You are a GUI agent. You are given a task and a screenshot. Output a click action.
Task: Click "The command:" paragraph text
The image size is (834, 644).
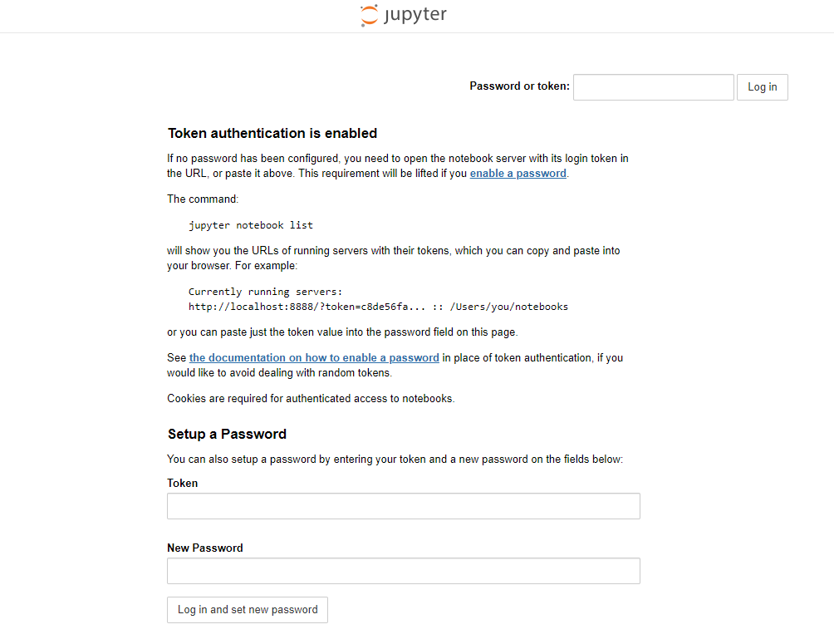(x=203, y=199)
